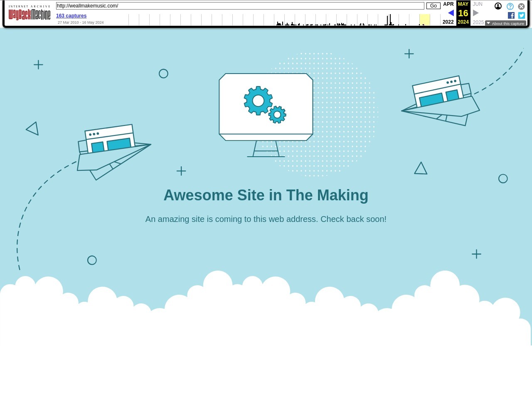Jump to year 2022
The image size is (532, 399).
(x=448, y=22)
